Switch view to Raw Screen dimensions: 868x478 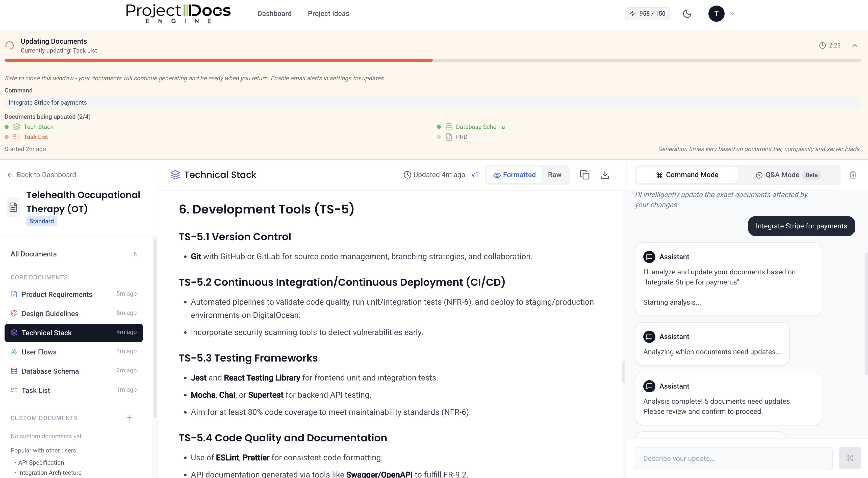(554, 175)
